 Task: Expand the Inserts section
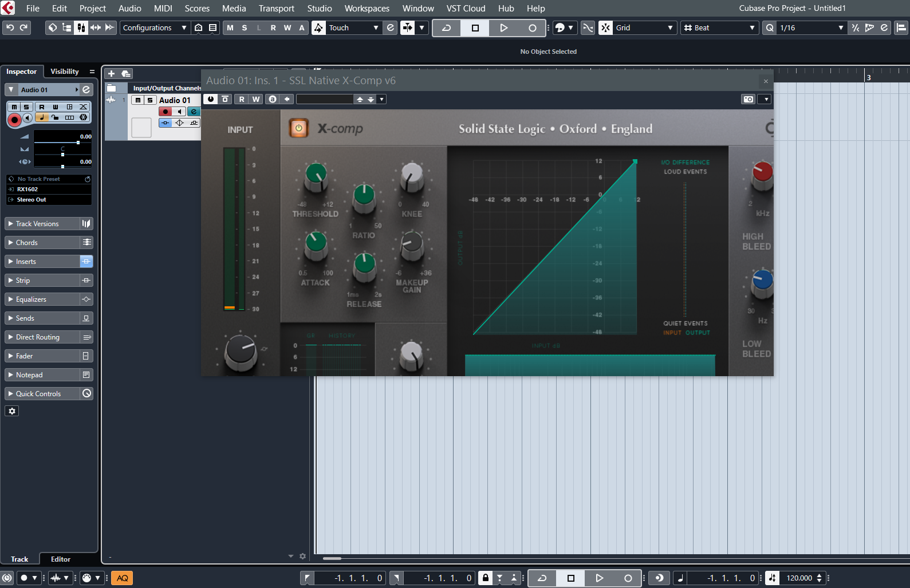click(42, 262)
